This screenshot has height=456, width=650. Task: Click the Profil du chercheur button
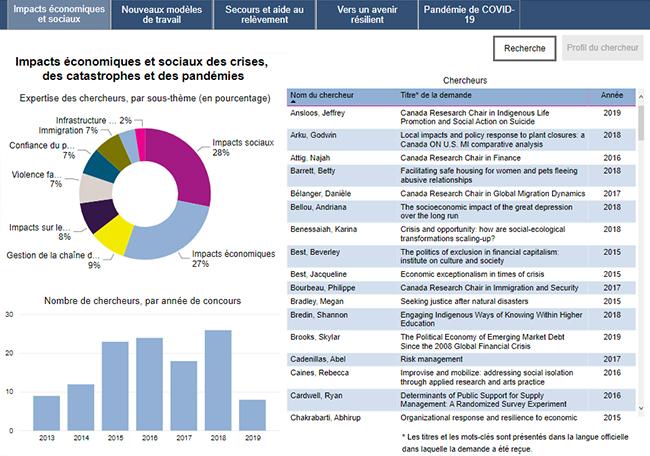603,48
